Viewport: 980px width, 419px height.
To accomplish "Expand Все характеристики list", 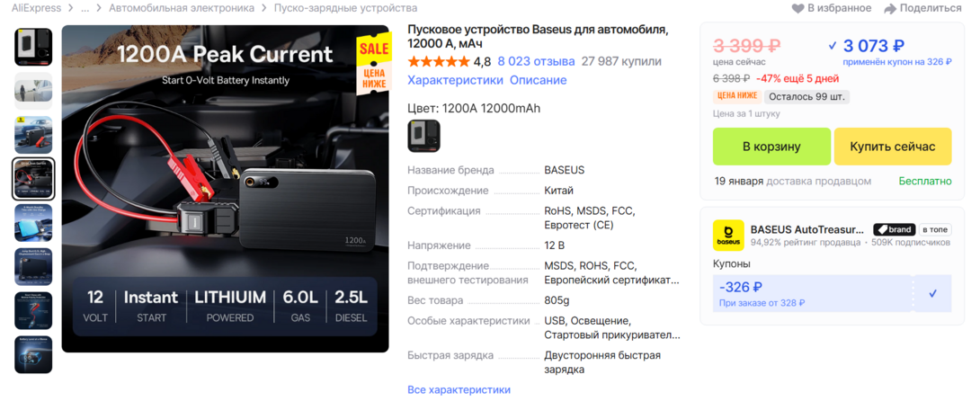I will pyautogui.click(x=459, y=389).
